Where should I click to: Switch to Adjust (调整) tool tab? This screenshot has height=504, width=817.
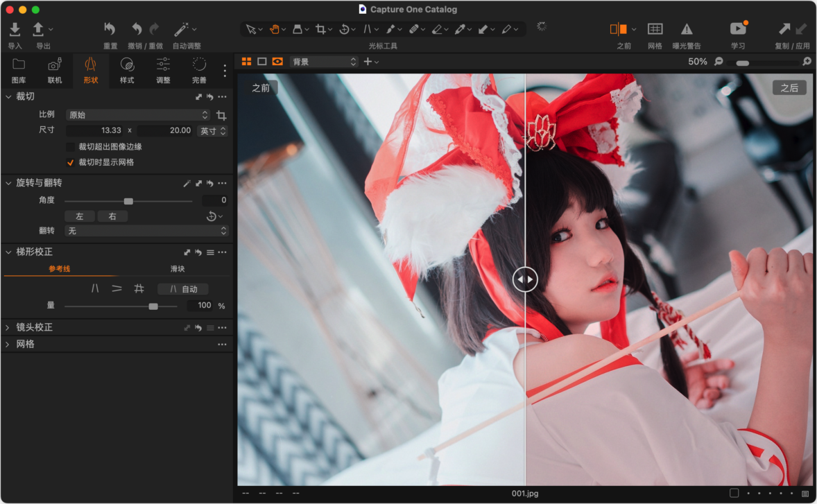[x=163, y=71]
